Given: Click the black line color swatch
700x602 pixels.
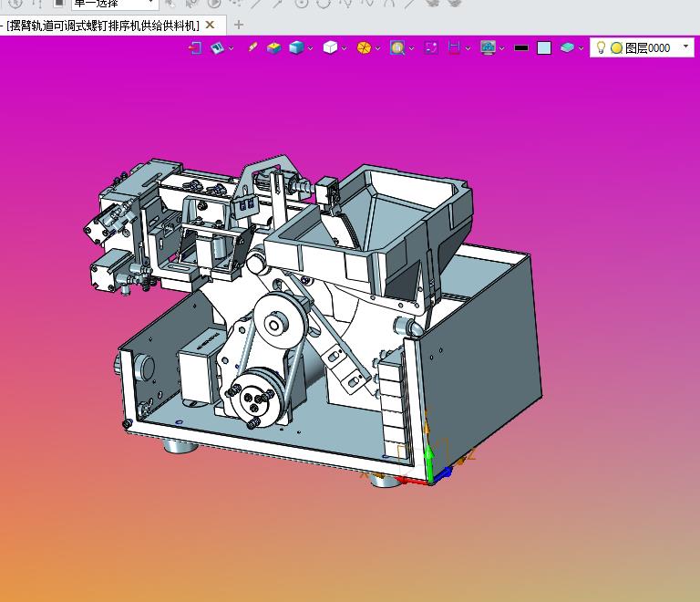Looking at the screenshot, I should click(x=521, y=47).
